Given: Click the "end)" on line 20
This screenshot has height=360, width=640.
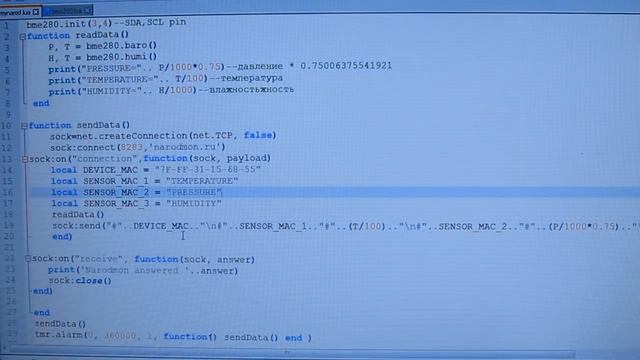Looking at the screenshot, I should click(x=62, y=237).
